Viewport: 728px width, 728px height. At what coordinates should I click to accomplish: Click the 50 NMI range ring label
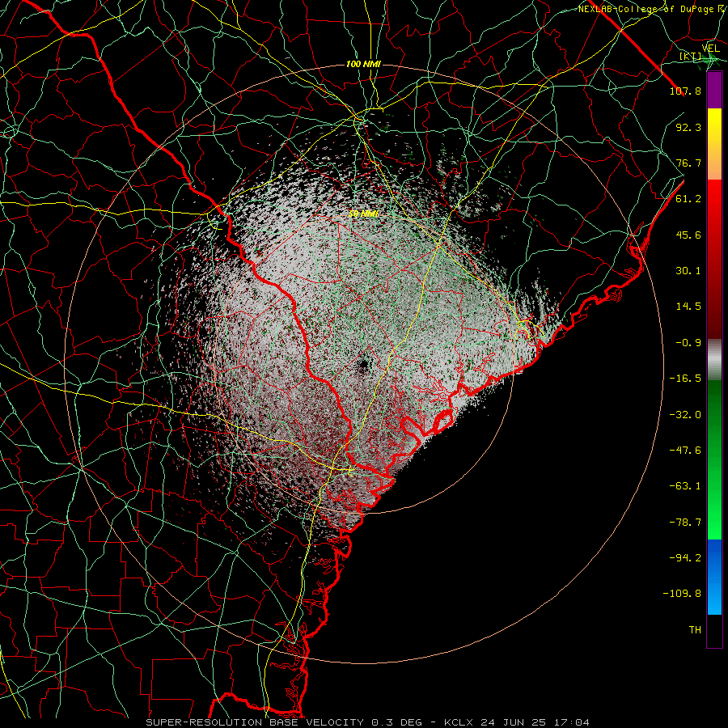click(x=363, y=214)
